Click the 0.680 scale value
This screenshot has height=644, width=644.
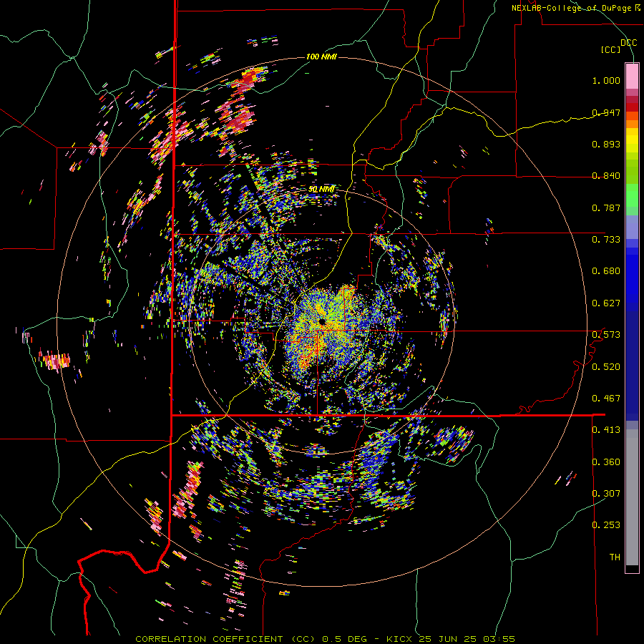606,271
